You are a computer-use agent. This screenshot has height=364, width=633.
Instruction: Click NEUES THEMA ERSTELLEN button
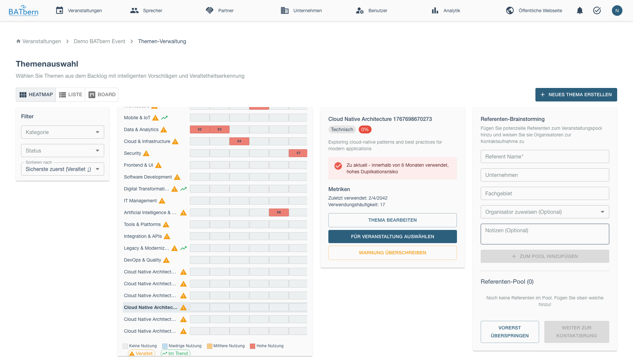click(x=576, y=95)
